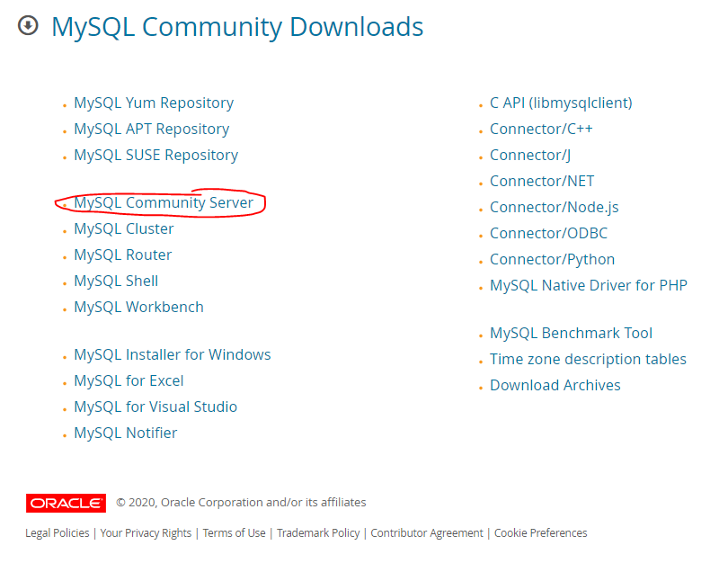This screenshot has width=728, height=572.
Task: Open the Cookie Preferences footer link
Action: click(540, 533)
